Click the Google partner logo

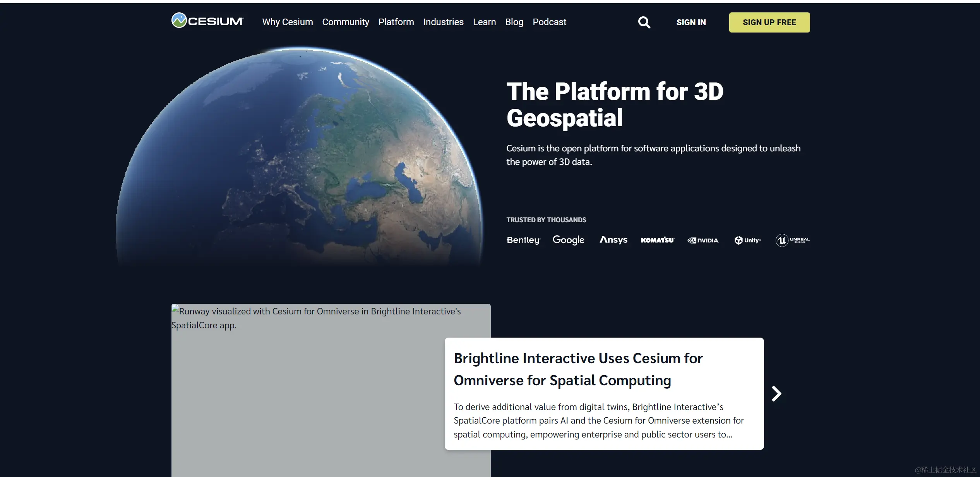click(x=568, y=240)
